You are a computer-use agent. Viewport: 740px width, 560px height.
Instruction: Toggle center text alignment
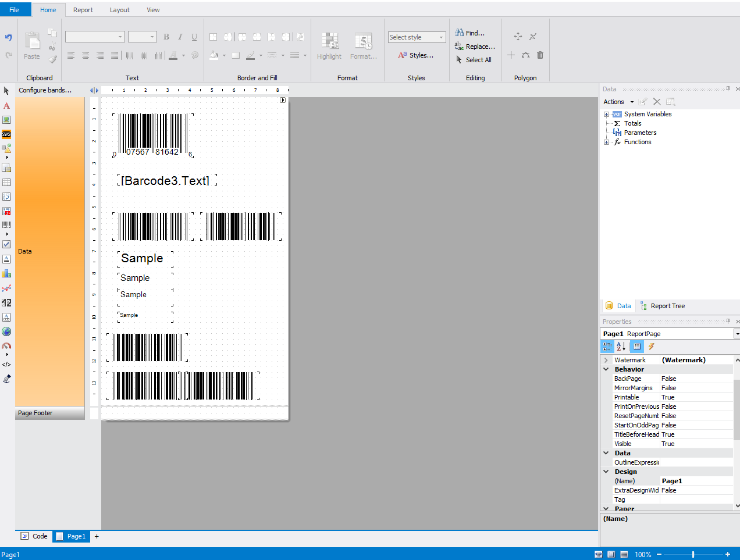(86, 56)
